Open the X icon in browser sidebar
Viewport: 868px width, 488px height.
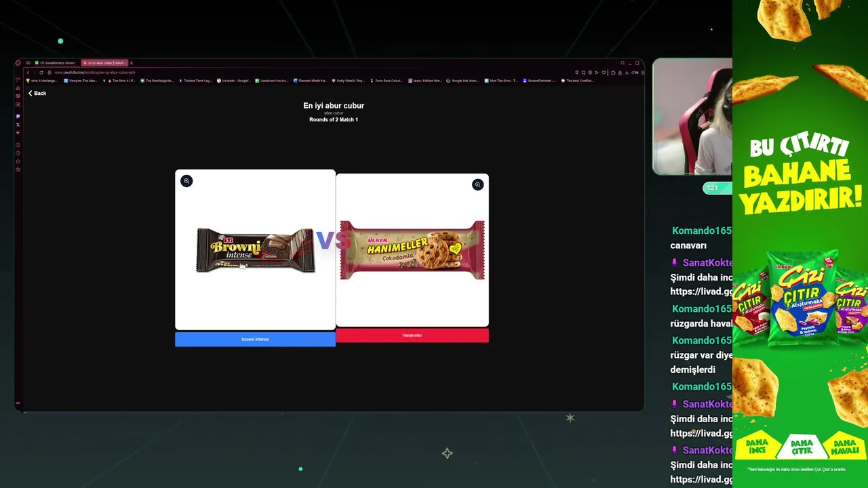pos(18,125)
